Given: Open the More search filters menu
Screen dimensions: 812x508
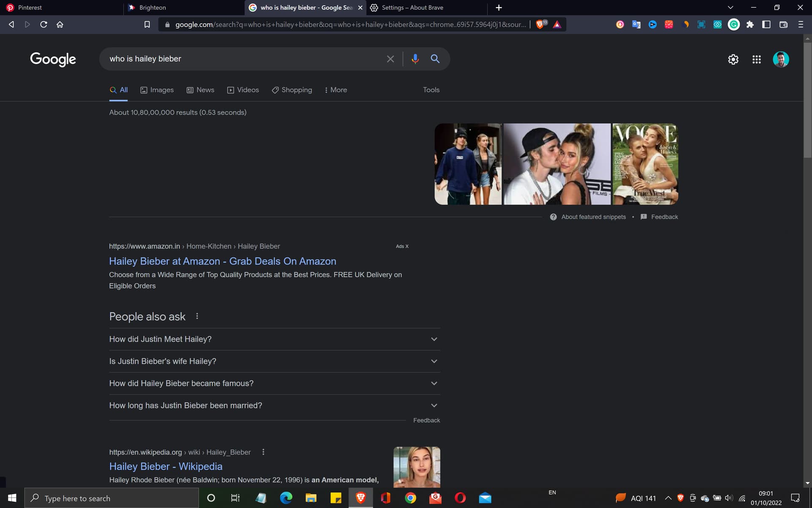Looking at the screenshot, I should [x=336, y=90].
